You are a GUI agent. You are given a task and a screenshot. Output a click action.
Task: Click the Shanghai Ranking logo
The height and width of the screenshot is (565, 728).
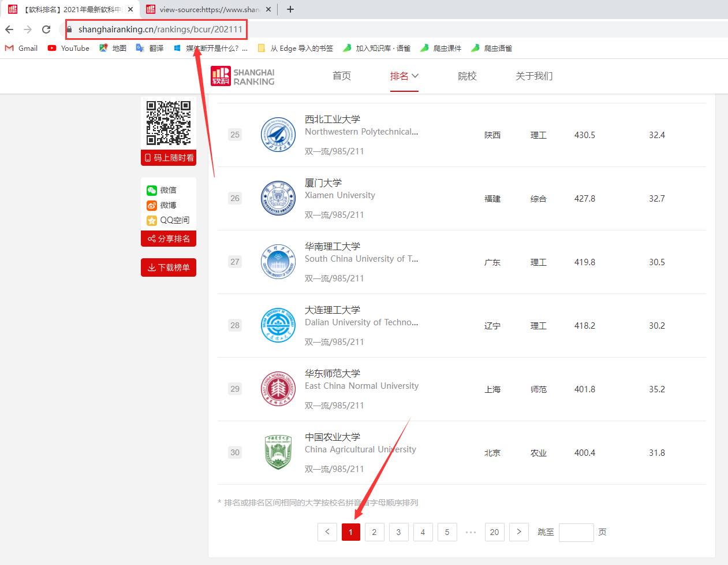(242, 76)
